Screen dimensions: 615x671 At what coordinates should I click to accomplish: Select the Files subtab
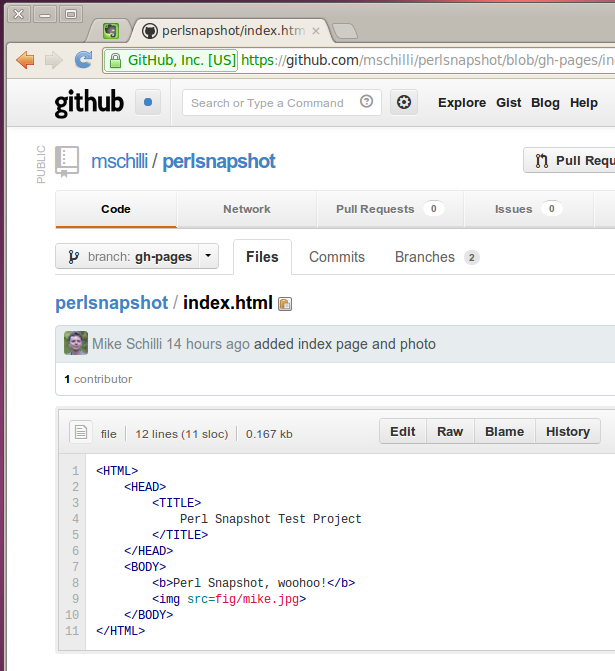point(262,257)
